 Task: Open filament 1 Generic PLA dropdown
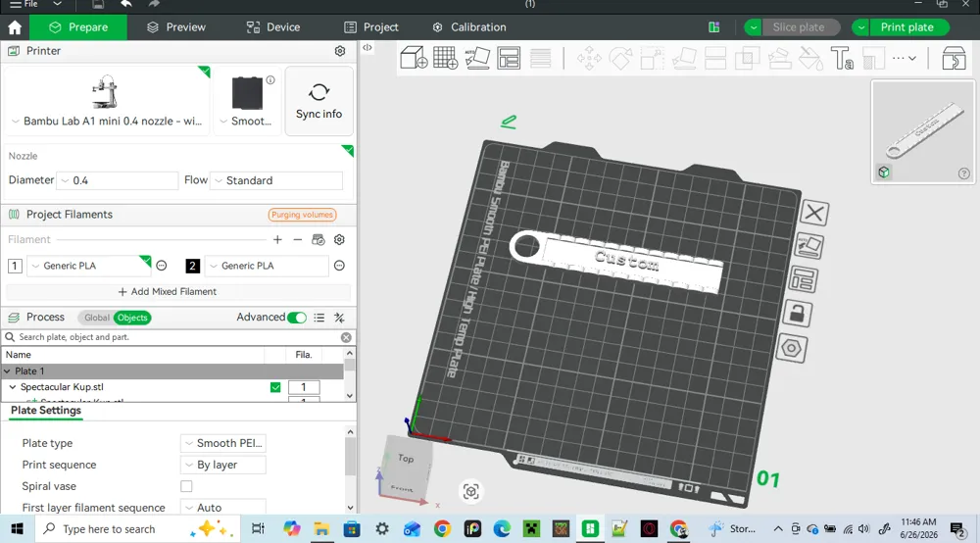coord(89,266)
